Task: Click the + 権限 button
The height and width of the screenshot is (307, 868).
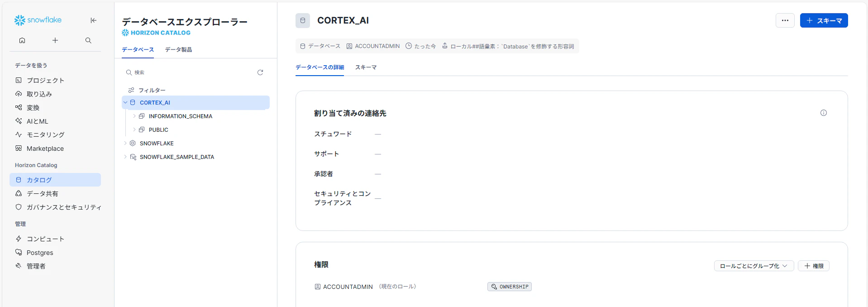Action: [x=814, y=266]
